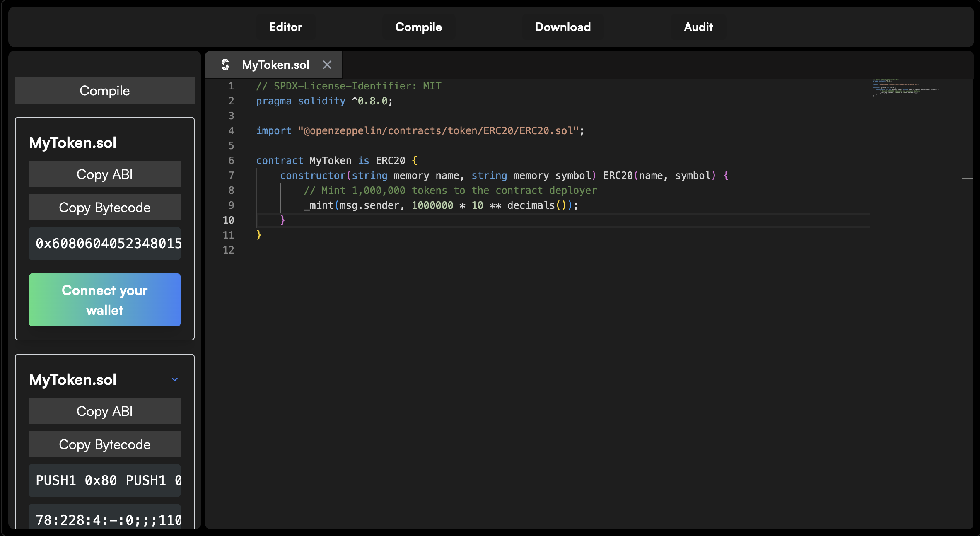Viewport: 980px width, 536px height.
Task: Open the Editor section in the top navigation
Action: tap(285, 27)
